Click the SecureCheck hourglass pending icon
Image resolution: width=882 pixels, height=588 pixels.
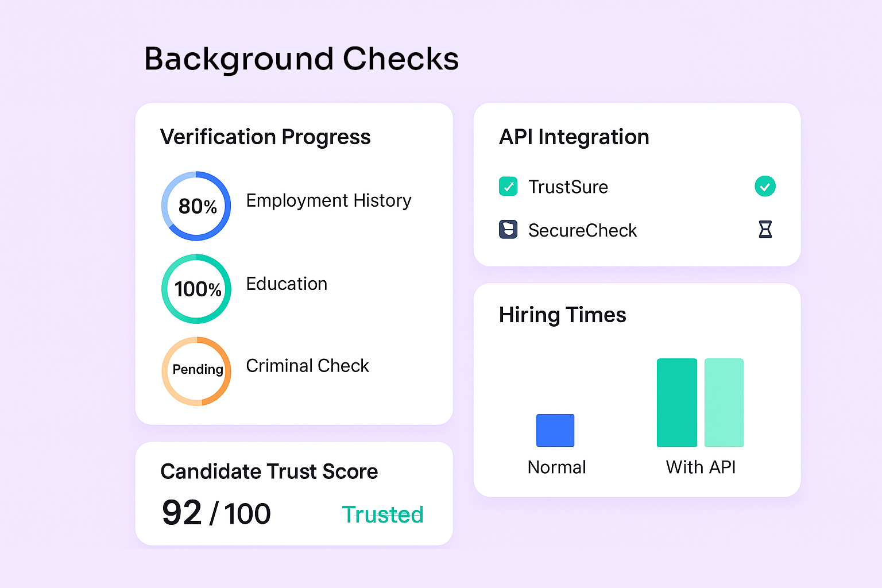coord(765,230)
